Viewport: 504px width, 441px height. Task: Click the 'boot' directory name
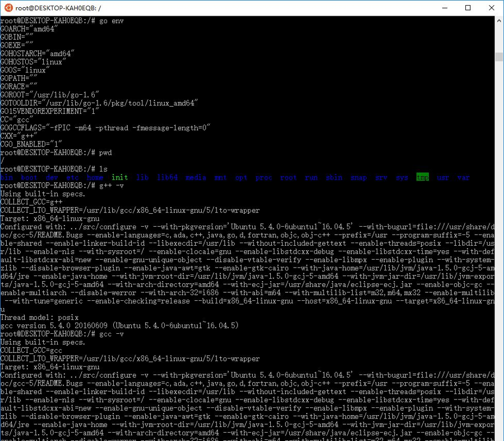coord(29,177)
